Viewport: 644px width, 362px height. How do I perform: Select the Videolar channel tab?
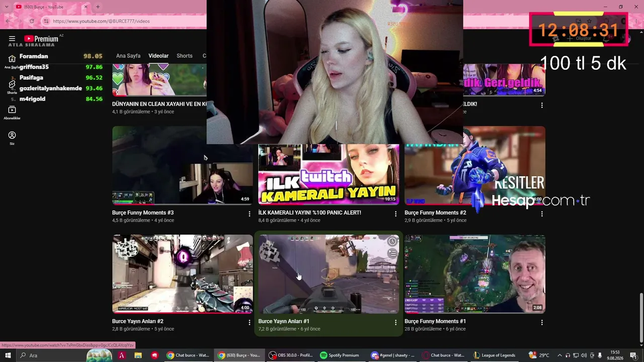[x=158, y=56]
